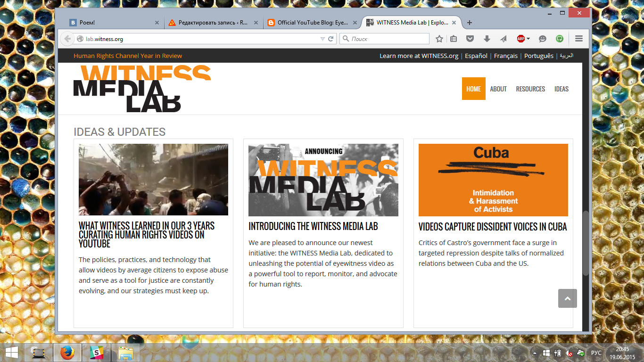Image resolution: width=644 pixels, height=362 pixels.
Task: Close the Official YouTube Blog tab
Action: [x=355, y=23]
